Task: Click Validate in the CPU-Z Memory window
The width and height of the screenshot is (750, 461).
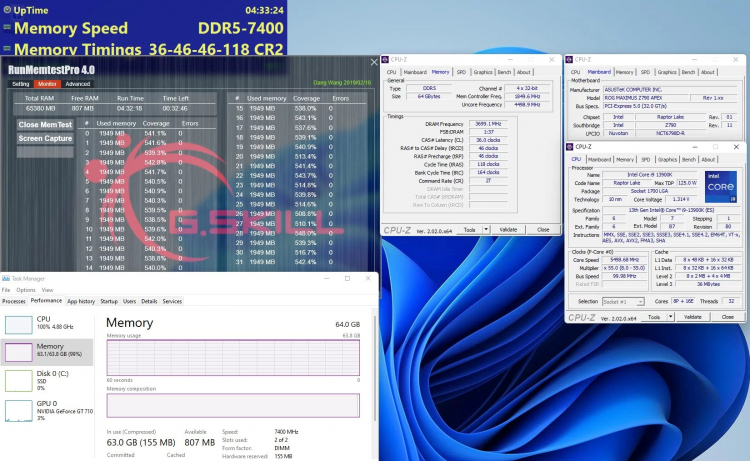Action: pos(508,229)
